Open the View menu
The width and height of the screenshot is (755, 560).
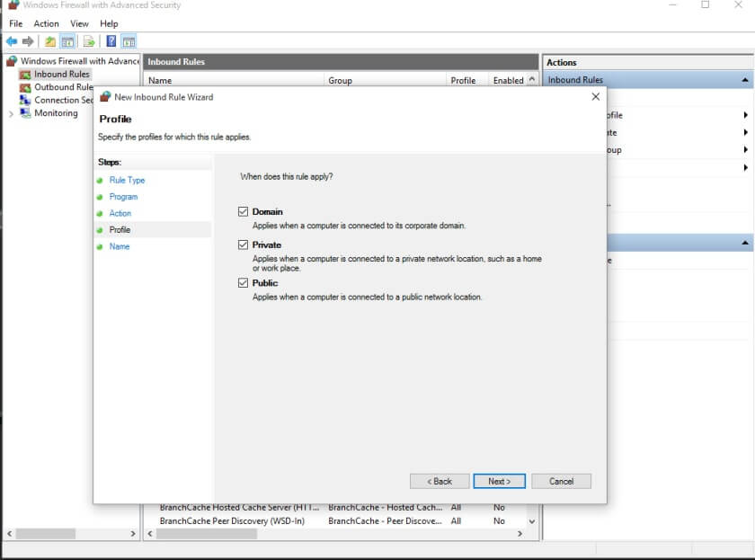(x=79, y=23)
